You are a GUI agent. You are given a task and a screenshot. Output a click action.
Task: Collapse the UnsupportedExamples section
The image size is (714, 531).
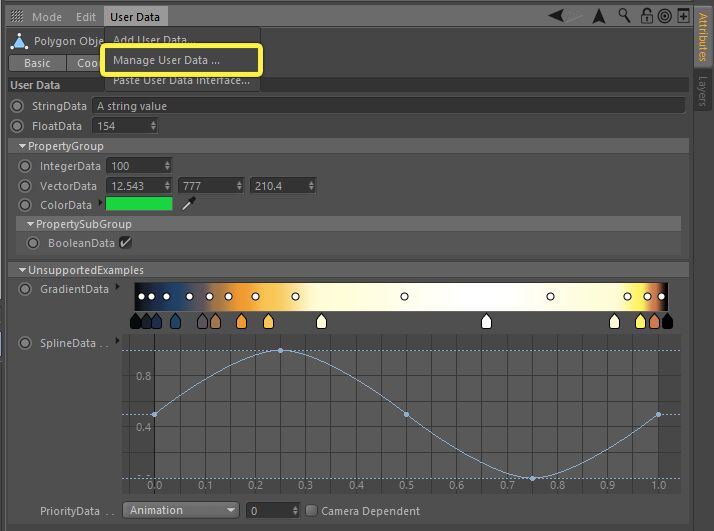[x=22, y=270]
